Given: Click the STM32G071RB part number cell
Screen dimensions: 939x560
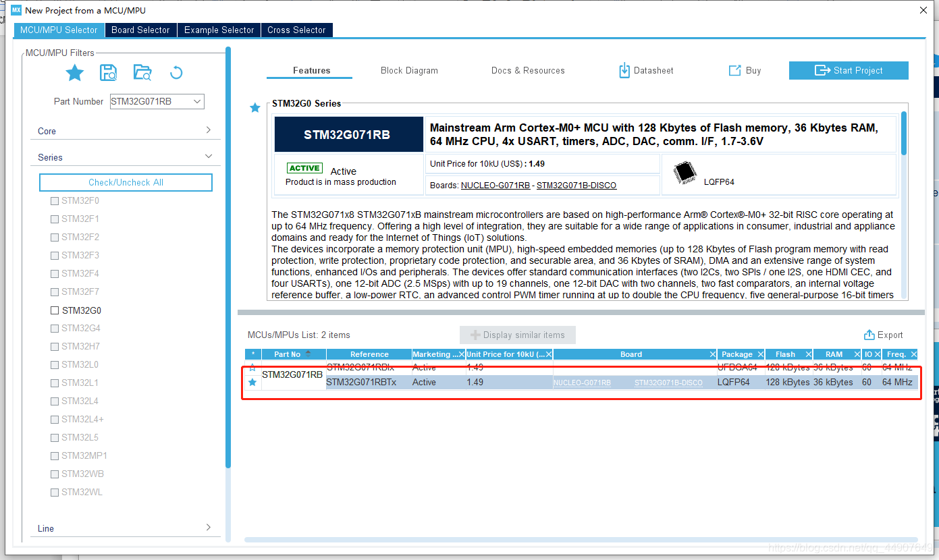Looking at the screenshot, I should pos(293,375).
